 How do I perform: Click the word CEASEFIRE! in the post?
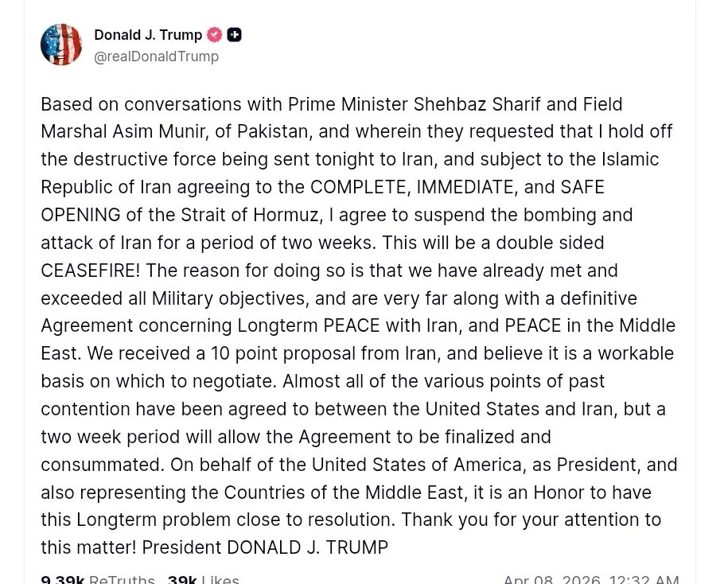tap(90, 271)
